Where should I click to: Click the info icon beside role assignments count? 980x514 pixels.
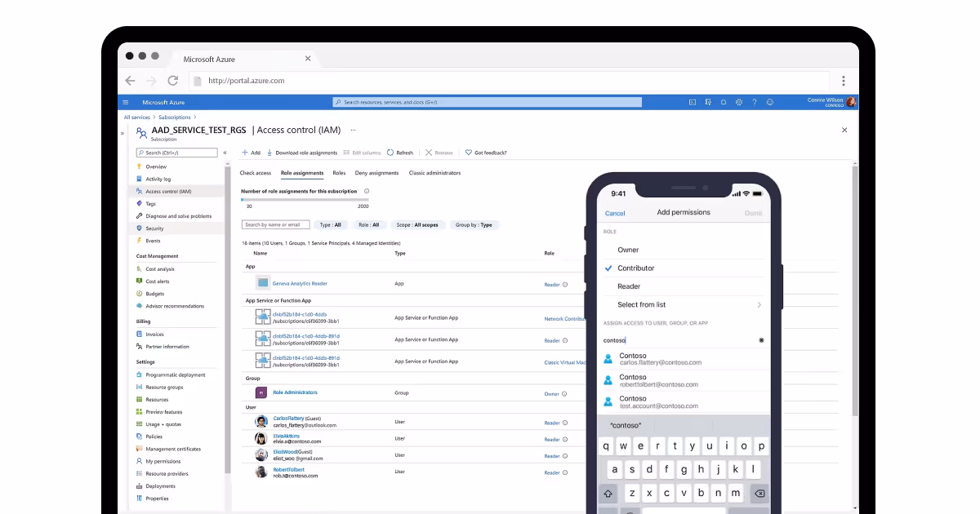click(x=366, y=191)
